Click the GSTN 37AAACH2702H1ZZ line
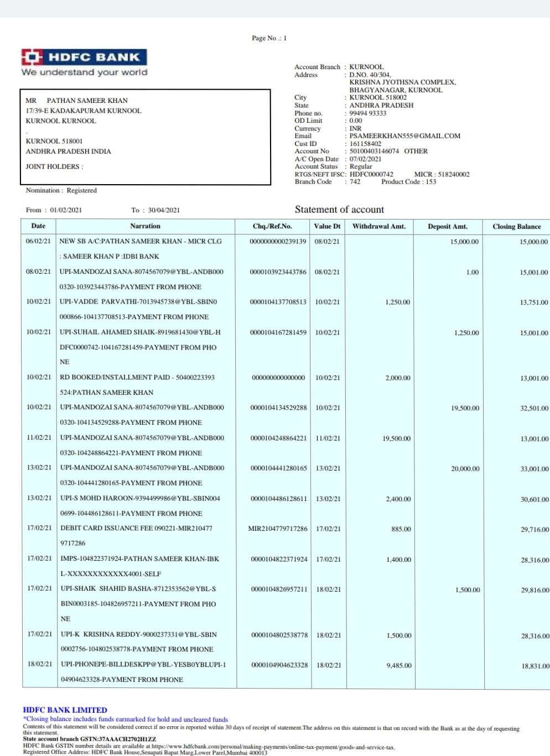 tap(90, 739)
